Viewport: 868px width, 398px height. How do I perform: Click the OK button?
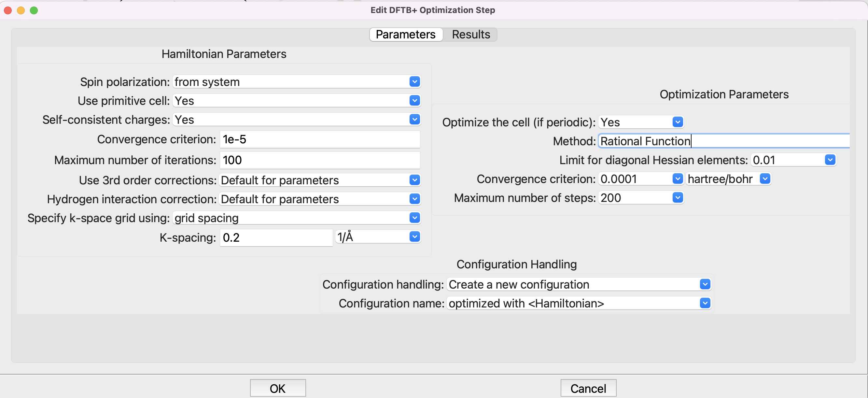pyautogui.click(x=278, y=388)
